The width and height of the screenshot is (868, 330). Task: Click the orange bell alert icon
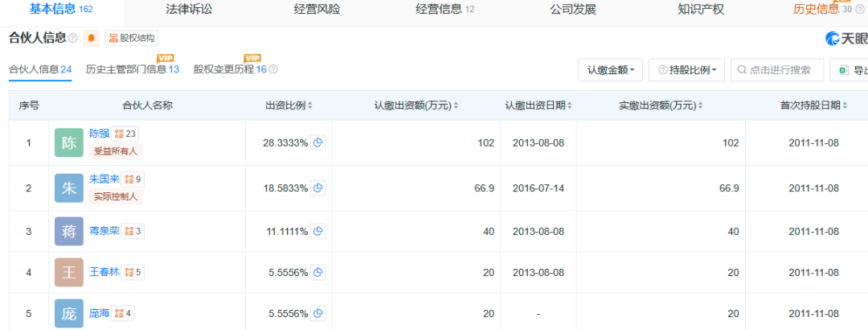click(x=92, y=39)
